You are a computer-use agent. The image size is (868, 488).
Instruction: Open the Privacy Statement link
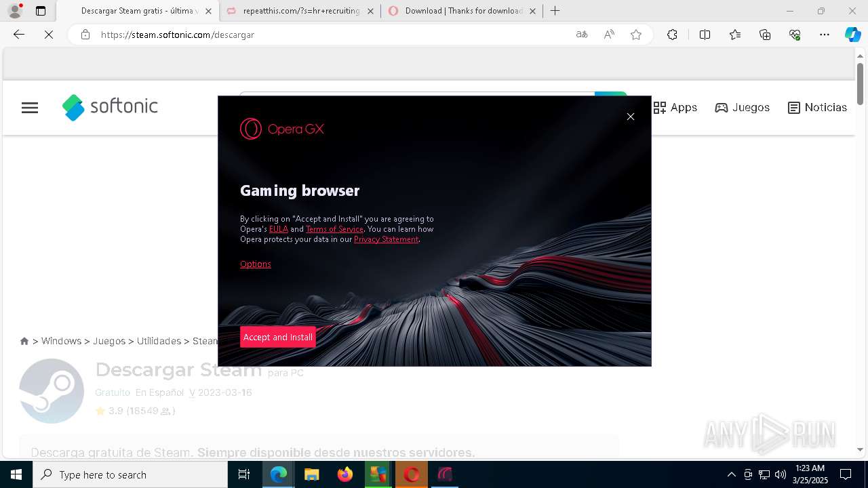click(386, 239)
